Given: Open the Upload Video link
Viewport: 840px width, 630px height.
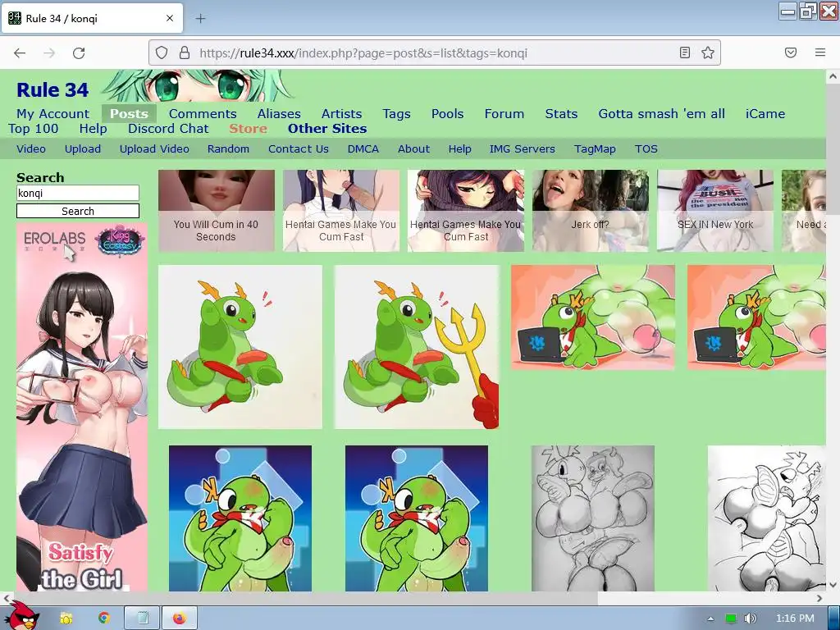Looking at the screenshot, I should pyautogui.click(x=154, y=149).
